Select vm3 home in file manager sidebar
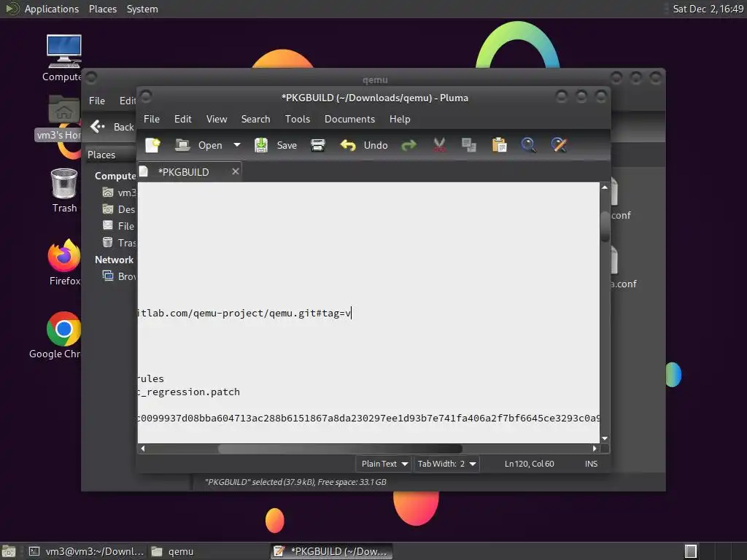The image size is (747, 560). pyautogui.click(x=119, y=192)
